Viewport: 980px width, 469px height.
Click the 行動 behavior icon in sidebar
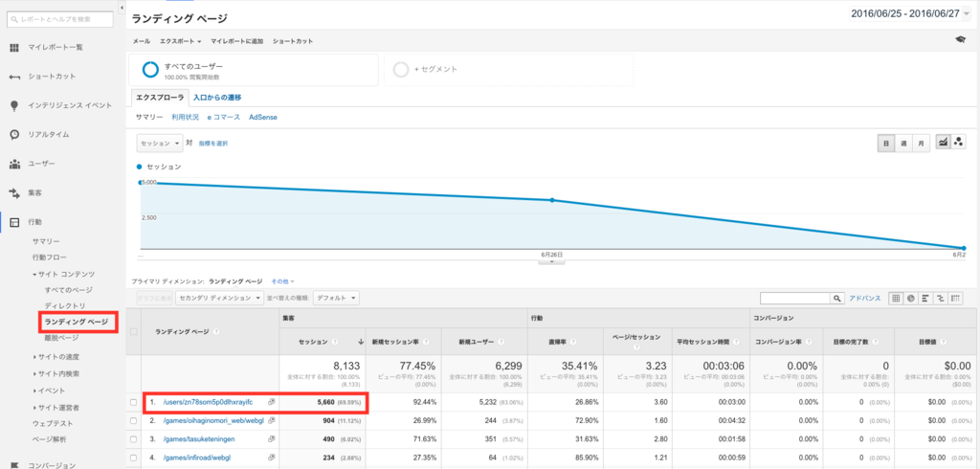point(14,222)
